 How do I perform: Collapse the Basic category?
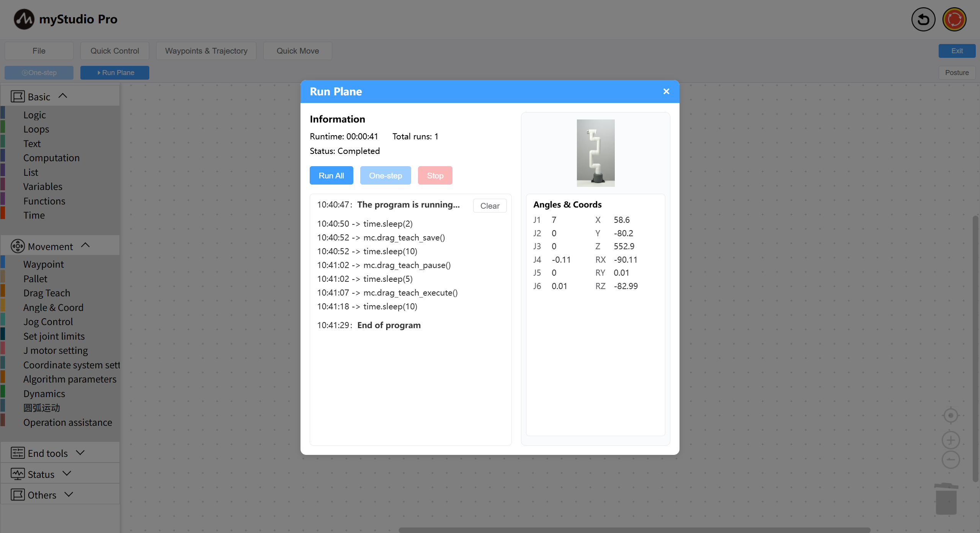pyautogui.click(x=63, y=96)
